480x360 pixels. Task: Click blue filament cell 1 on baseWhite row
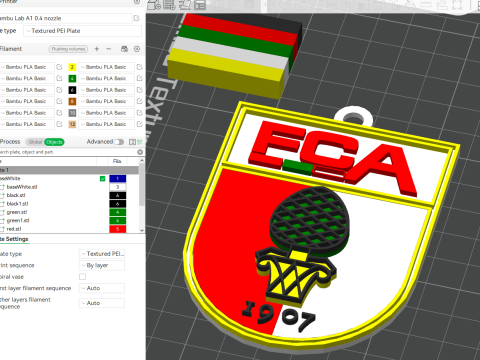tap(118, 179)
